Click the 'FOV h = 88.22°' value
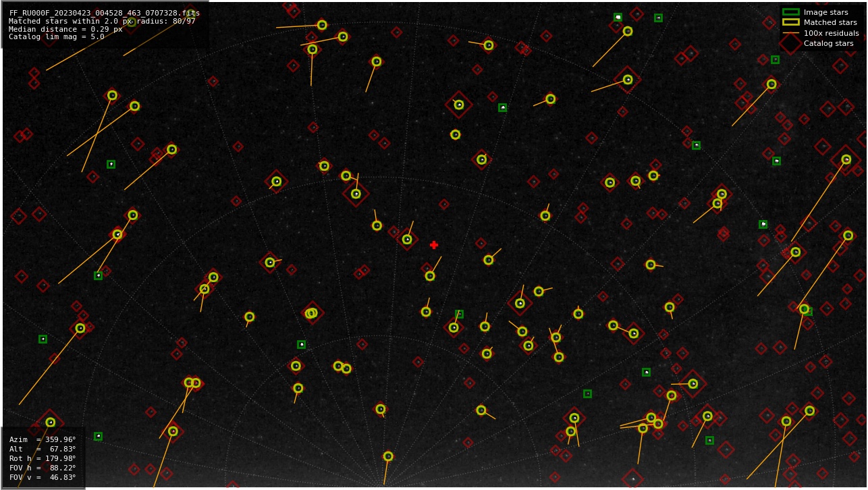This screenshot has width=868, height=490. click(43, 468)
